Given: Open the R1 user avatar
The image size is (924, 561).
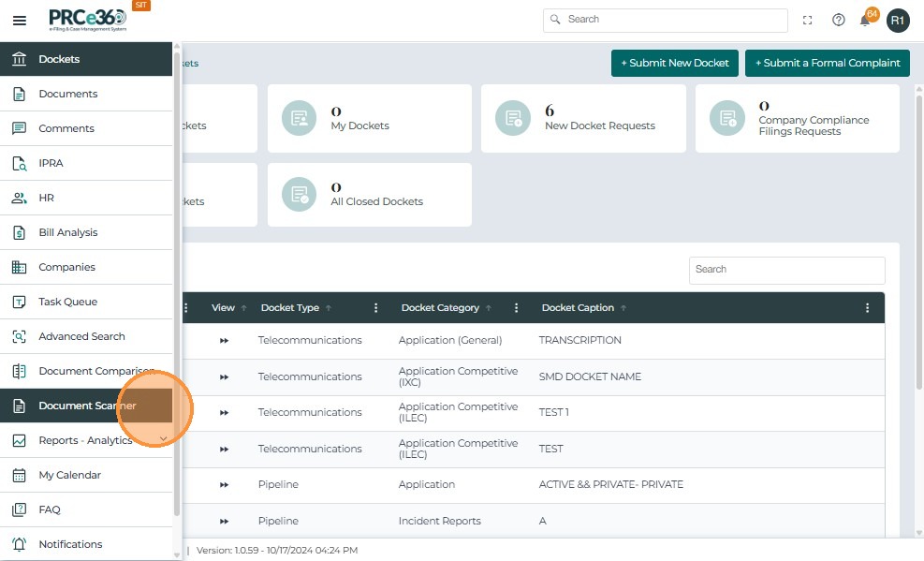Looking at the screenshot, I should [898, 21].
